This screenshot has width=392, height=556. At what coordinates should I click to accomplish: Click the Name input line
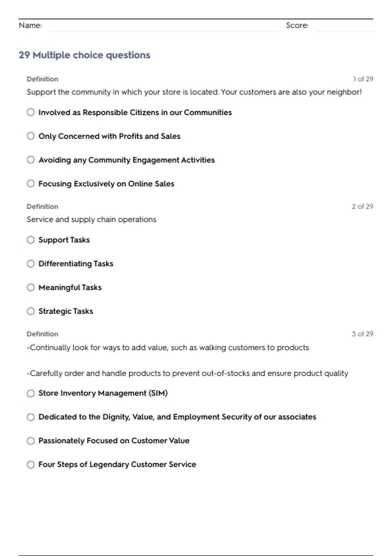163,26
